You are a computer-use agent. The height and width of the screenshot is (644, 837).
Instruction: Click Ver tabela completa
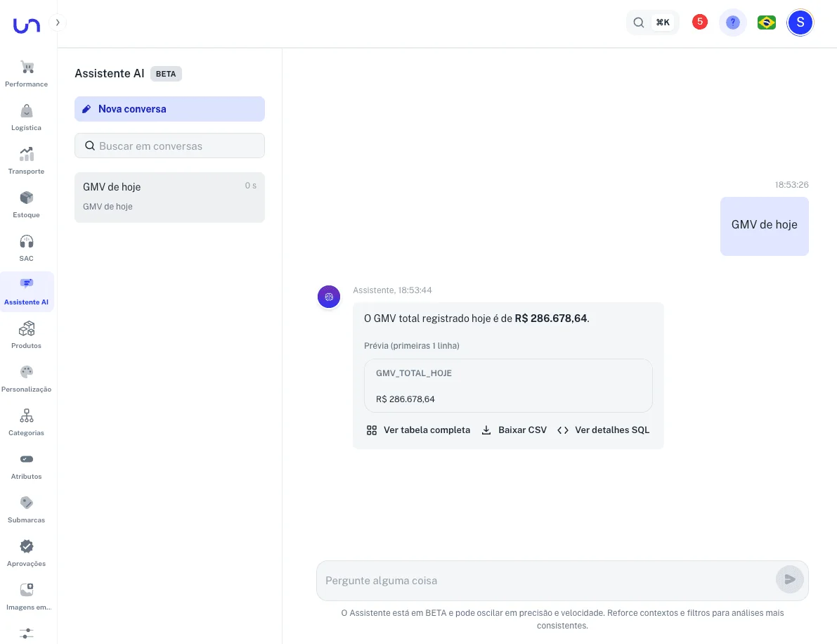[x=418, y=430]
